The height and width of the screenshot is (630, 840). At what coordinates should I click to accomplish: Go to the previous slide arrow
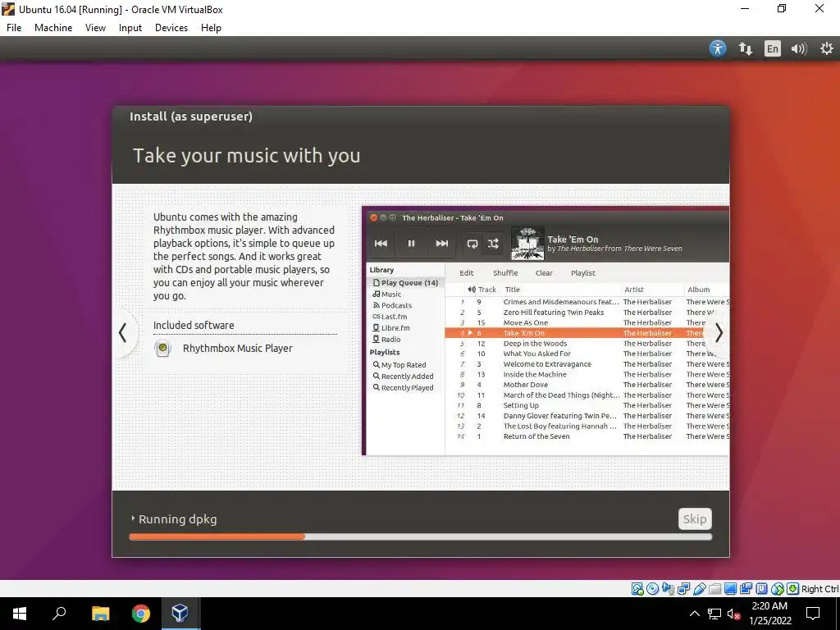point(123,333)
